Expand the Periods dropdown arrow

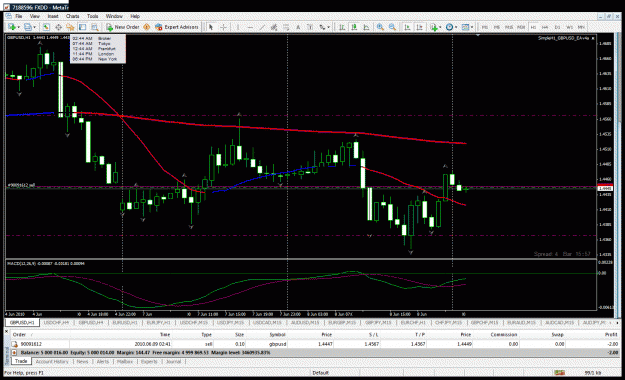click(x=456, y=27)
